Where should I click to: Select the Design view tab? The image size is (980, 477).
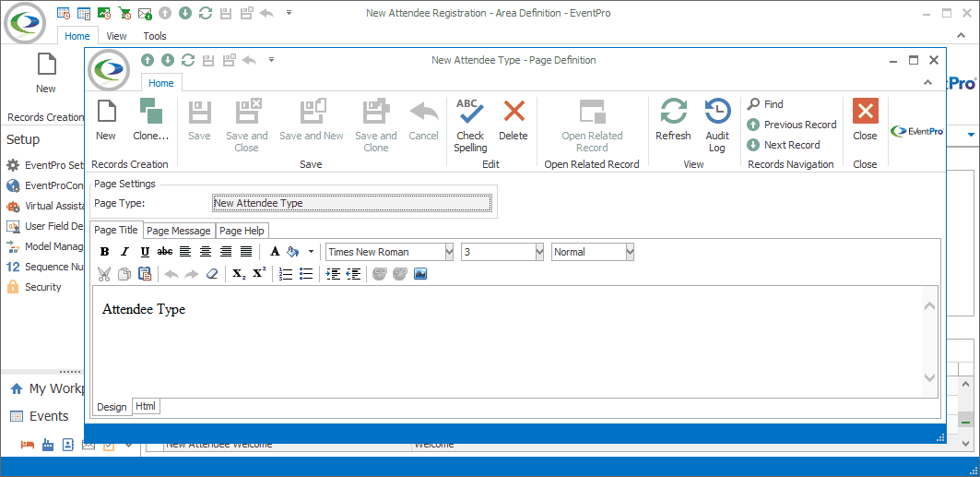[x=112, y=407]
